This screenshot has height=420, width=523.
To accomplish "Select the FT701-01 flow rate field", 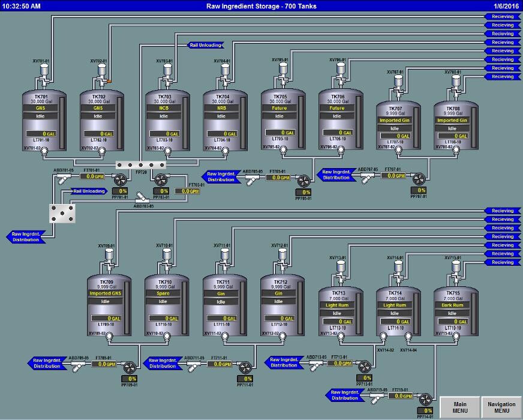I will click(94, 176).
